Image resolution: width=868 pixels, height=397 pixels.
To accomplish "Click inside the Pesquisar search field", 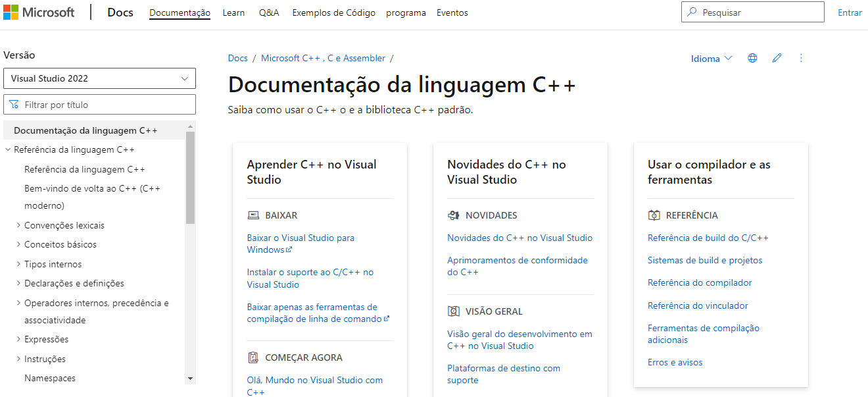I will point(752,11).
